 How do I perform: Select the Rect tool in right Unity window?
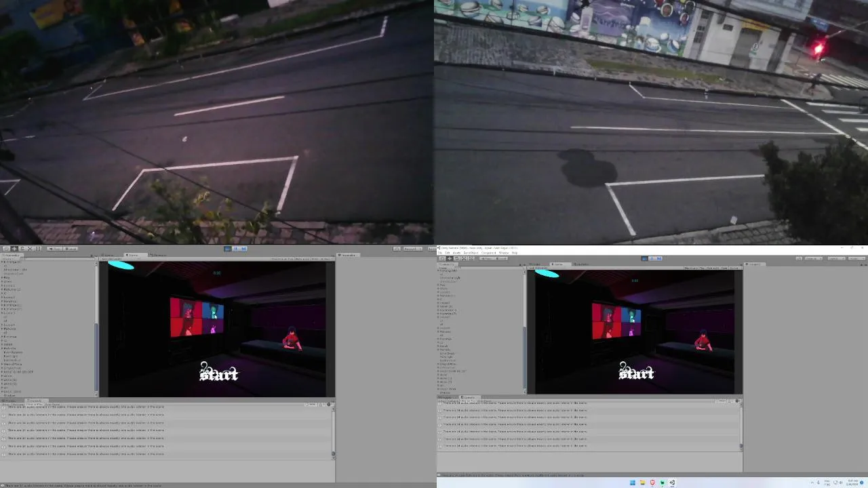(471, 258)
